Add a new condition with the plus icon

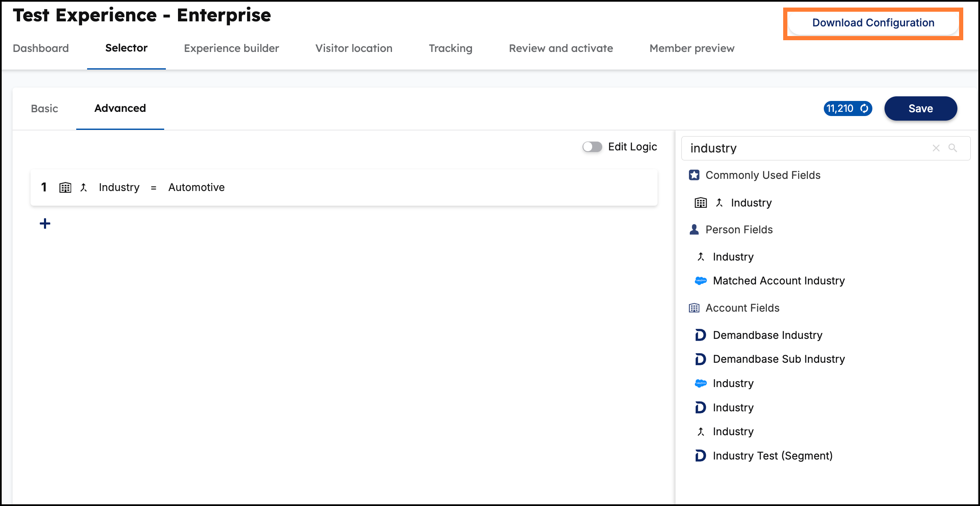pyautogui.click(x=45, y=224)
